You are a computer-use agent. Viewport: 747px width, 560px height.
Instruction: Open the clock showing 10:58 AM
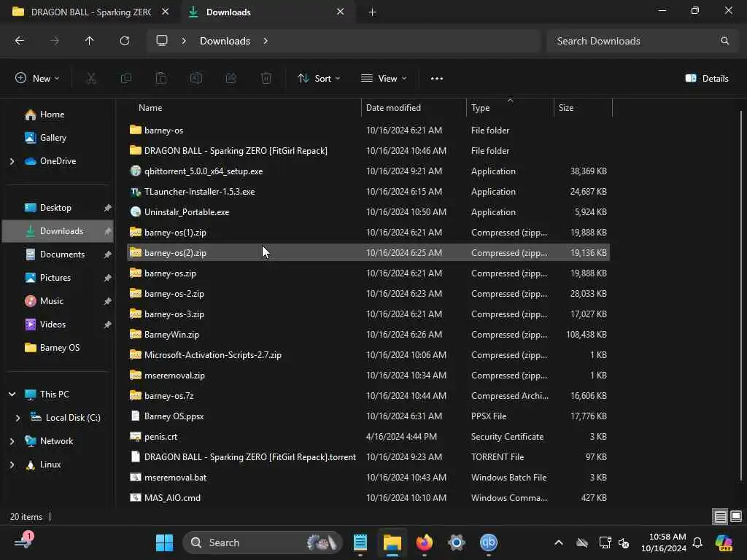coord(663,542)
